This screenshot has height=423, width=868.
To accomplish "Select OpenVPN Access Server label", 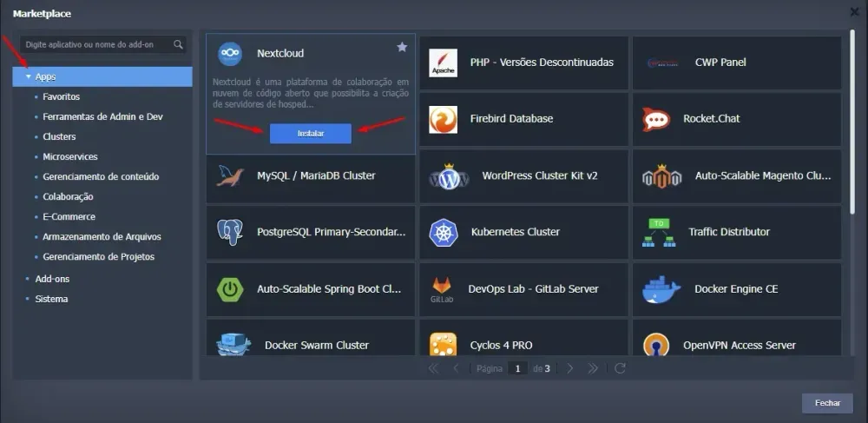I will point(740,346).
